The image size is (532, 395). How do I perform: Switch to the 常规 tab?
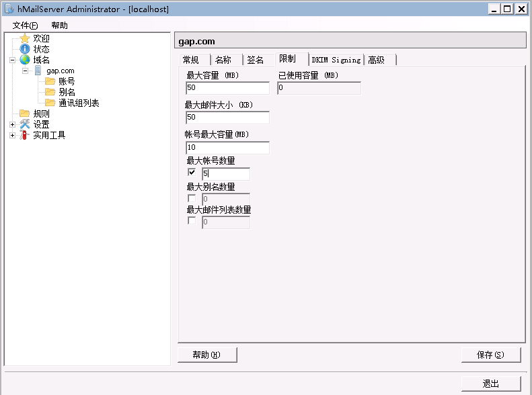(x=194, y=60)
